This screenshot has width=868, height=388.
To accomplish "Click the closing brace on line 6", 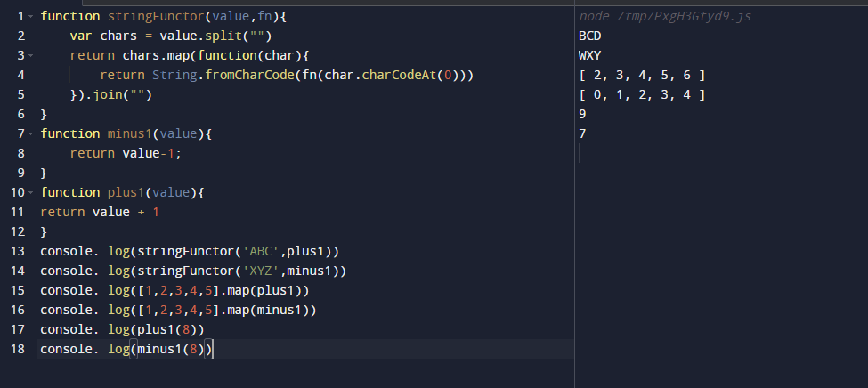I will [x=44, y=115].
